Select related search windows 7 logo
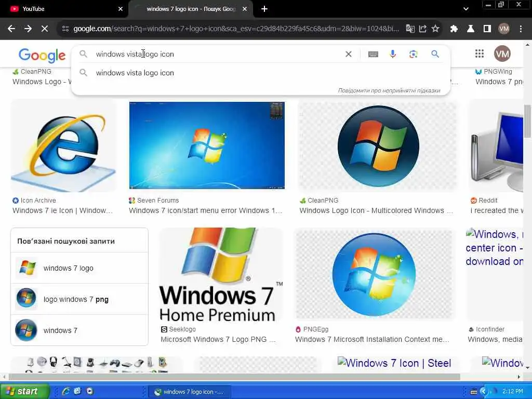Screen dimensions: 532x399 (79, 268)
